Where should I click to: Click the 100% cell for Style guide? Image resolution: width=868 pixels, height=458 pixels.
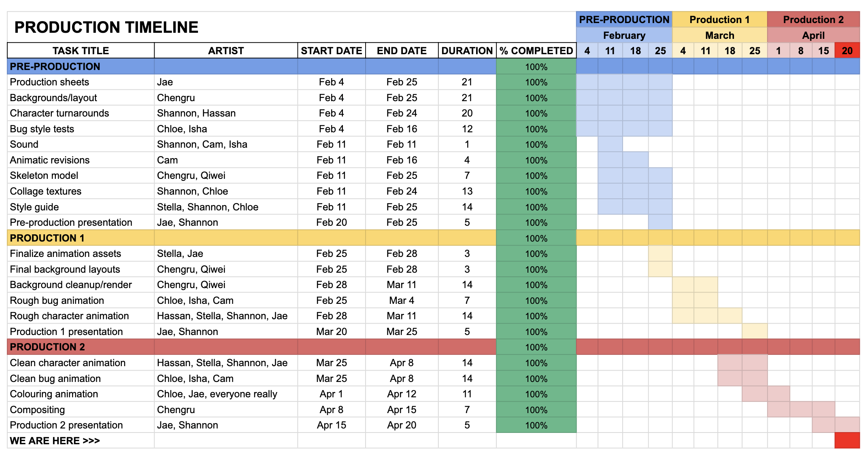tap(536, 207)
